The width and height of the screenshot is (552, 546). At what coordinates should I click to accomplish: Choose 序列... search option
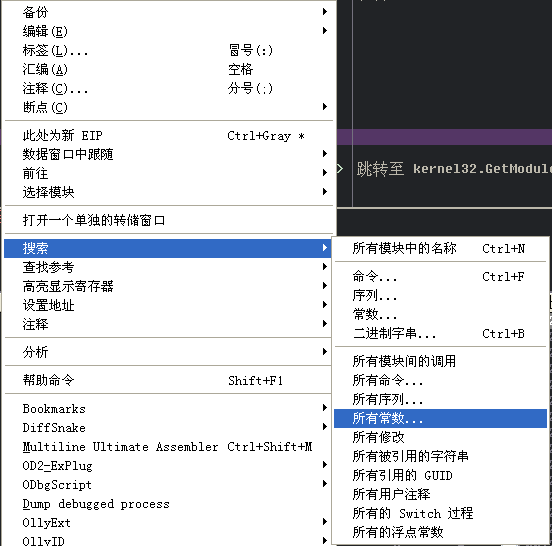(x=440, y=295)
